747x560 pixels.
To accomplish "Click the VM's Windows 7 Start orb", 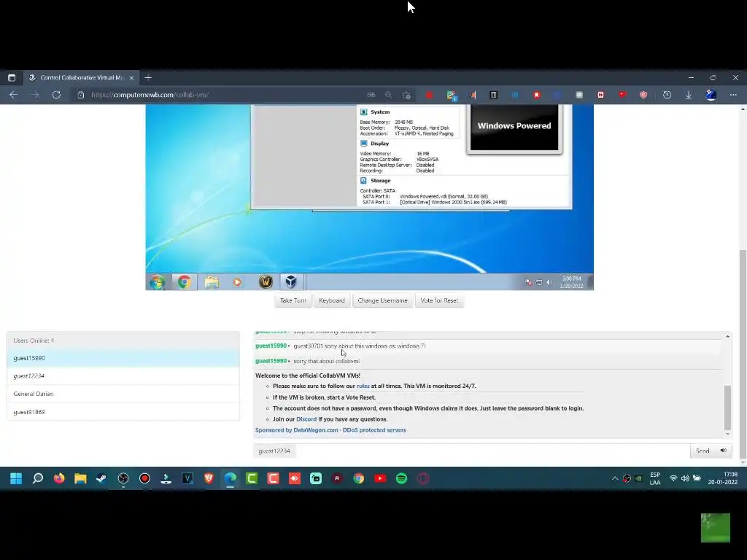I will (158, 282).
